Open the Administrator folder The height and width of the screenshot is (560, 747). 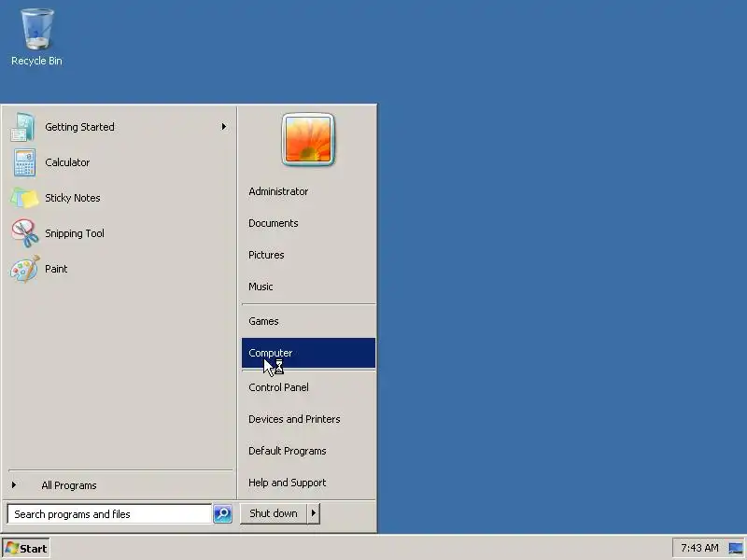pos(308,191)
